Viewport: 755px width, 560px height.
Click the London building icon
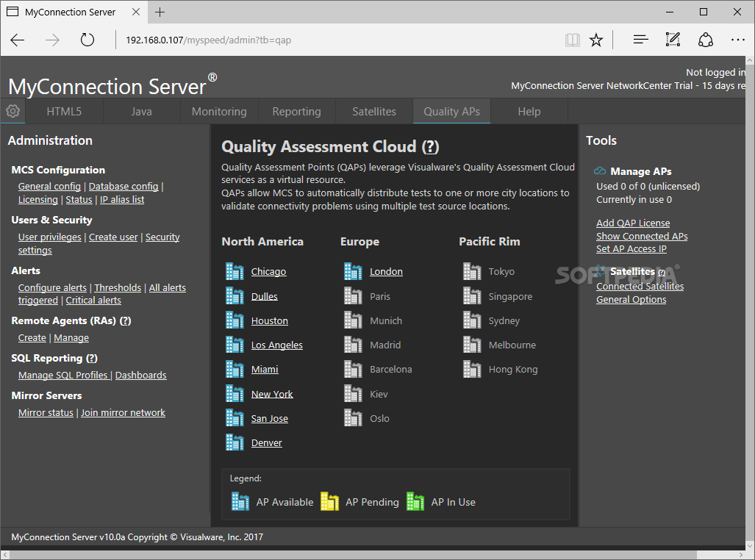coord(353,271)
